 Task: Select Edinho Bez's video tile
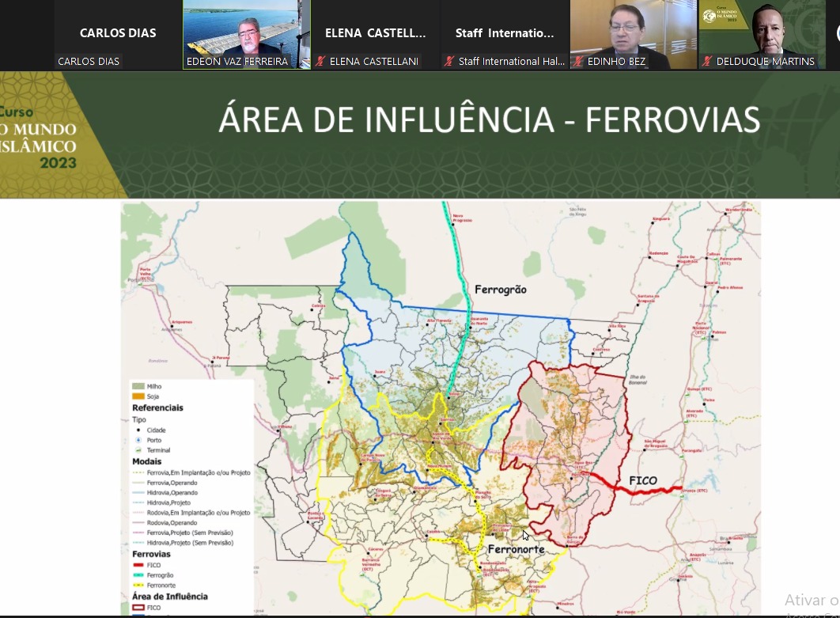pyautogui.click(x=634, y=35)
